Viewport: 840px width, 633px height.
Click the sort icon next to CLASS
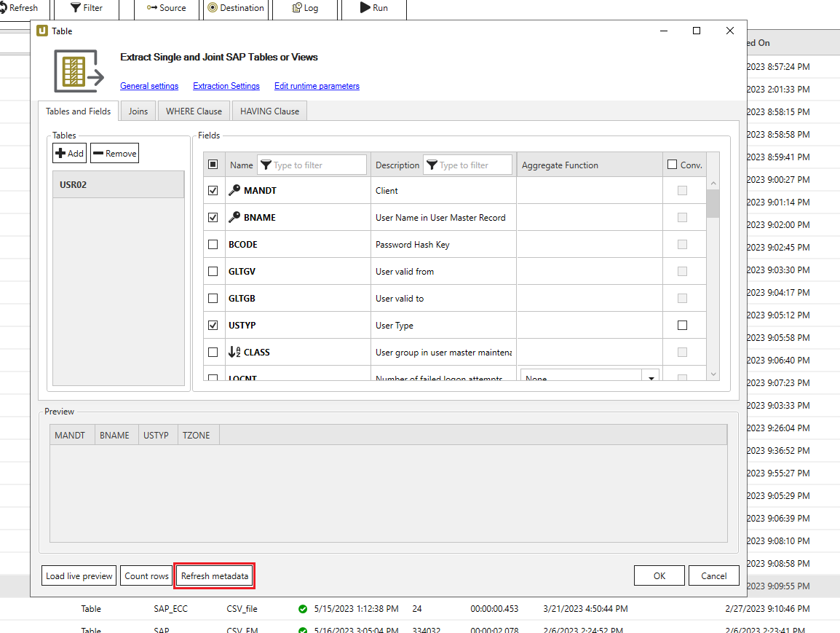(235, 352)
